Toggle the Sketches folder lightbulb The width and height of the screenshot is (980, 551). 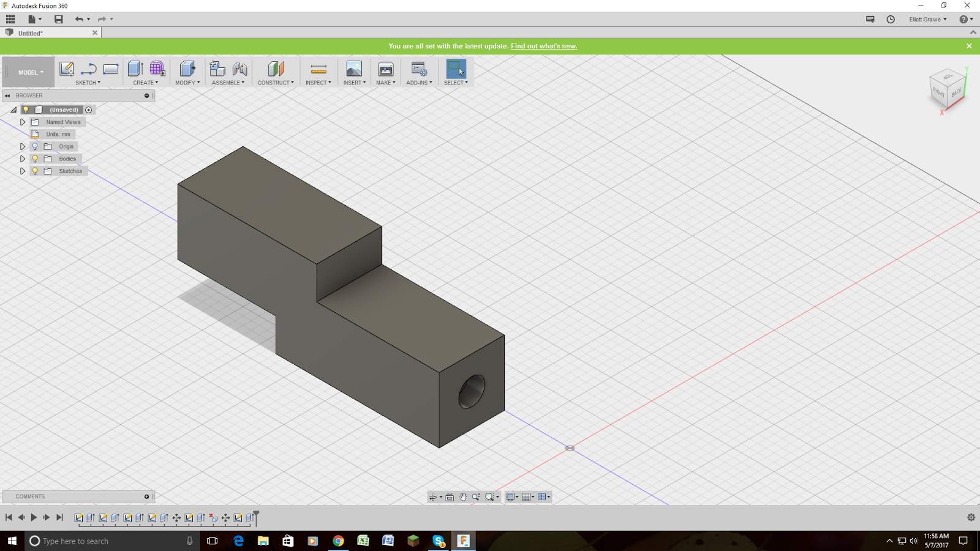point(35,171)
